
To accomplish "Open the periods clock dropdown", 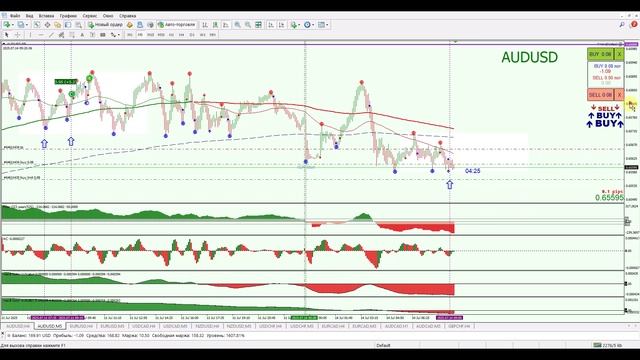I will [x=309, y=25].
